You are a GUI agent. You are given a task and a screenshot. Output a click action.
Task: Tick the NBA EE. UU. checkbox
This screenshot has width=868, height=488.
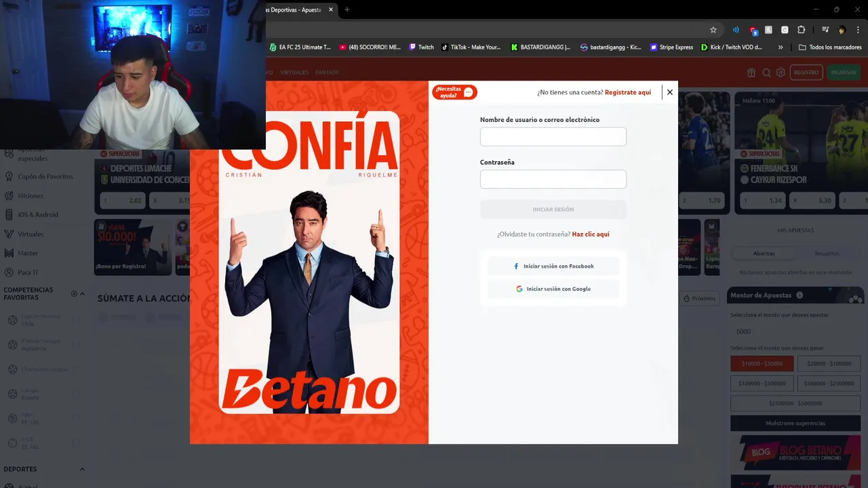click(x=76, y=418)
